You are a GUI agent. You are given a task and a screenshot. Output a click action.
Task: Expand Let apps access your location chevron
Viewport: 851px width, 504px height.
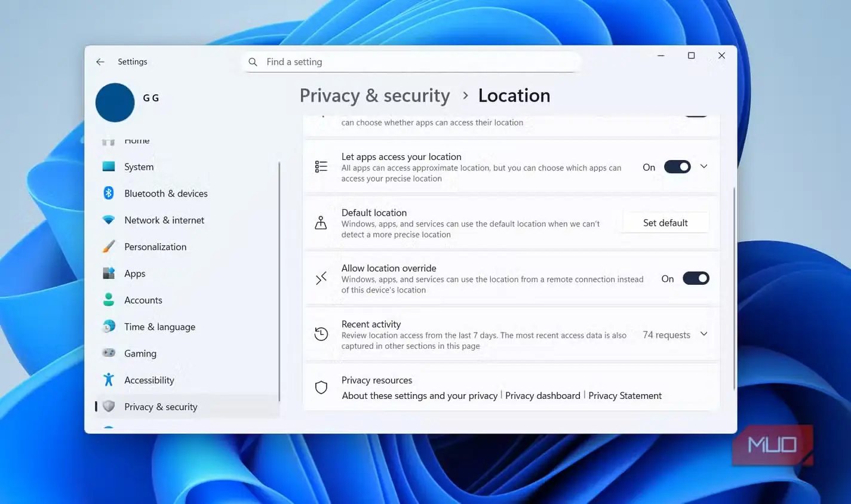704,167
